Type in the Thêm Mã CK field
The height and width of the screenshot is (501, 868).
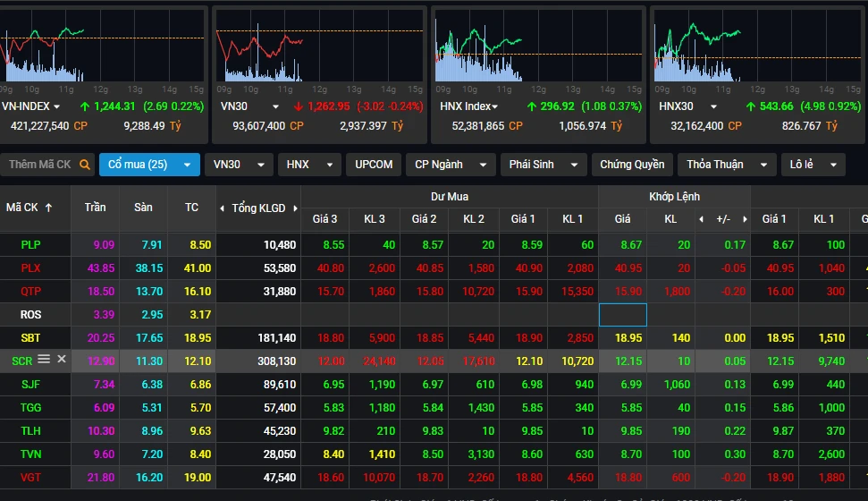tap(39, 165)
